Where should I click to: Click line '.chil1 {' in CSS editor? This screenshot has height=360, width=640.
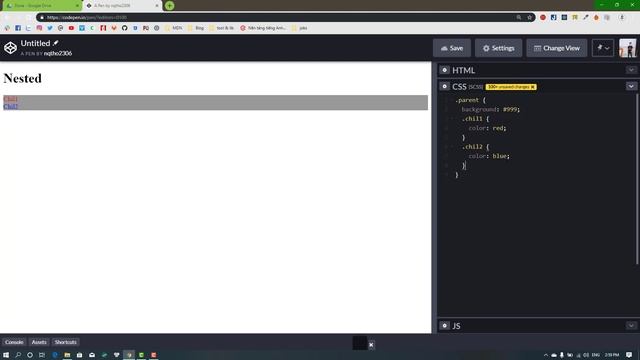pos(476,119)
